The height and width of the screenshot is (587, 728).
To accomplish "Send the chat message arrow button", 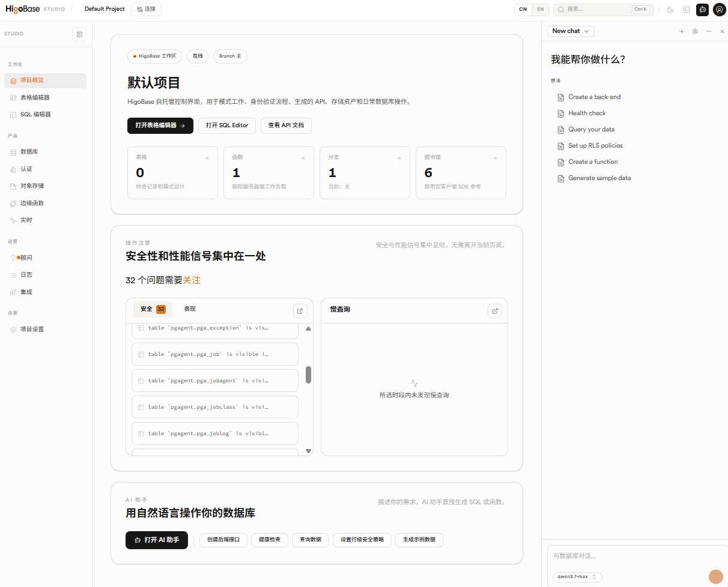I will click(716, 577).
